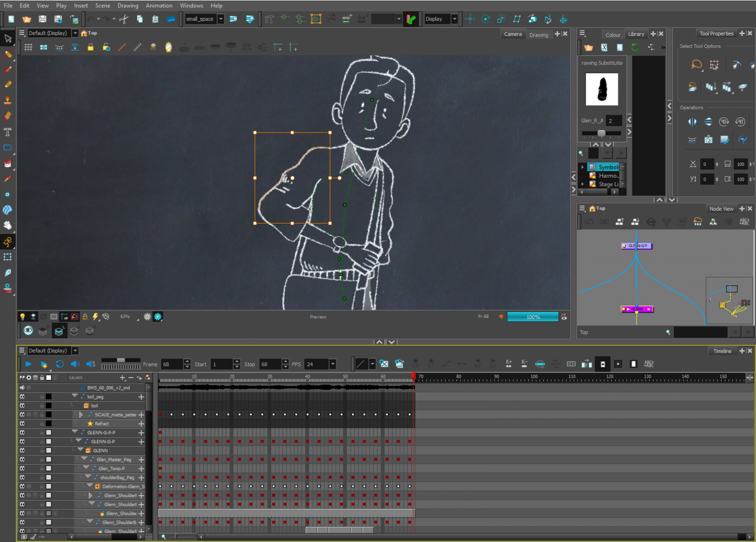Toggle sound playback speaker icon
The height and width of the screenshot is (542, 756).
(x=75, y=364)
